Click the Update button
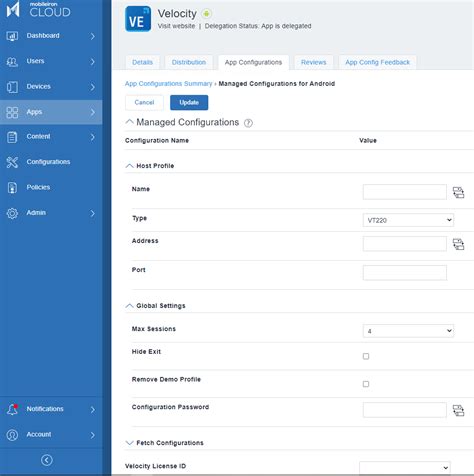 [x=189, y=103]
